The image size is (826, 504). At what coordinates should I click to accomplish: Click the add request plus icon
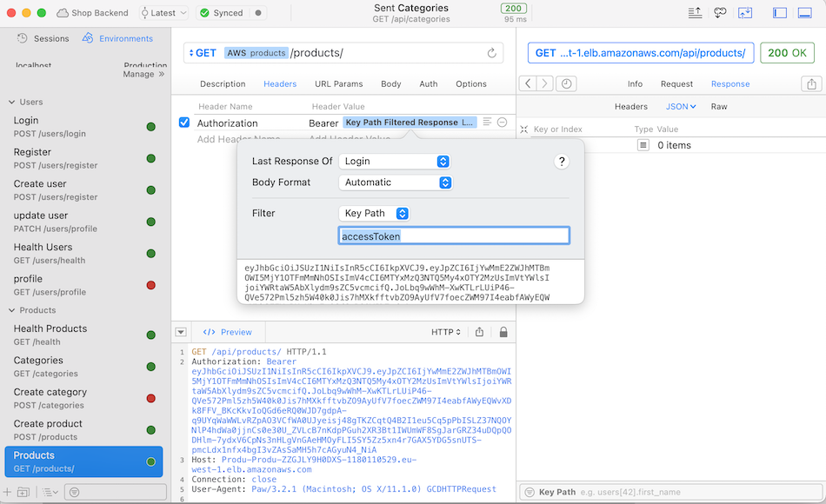(x=7, y=493)
